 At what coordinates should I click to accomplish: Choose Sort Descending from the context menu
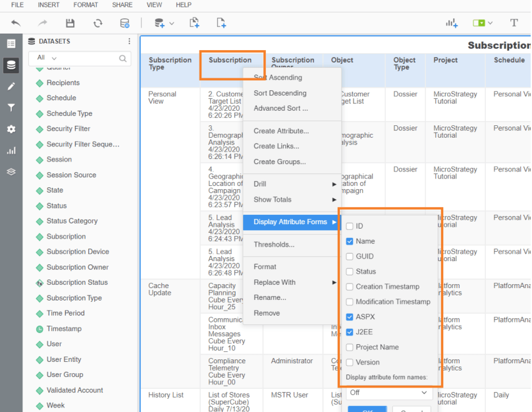280,93
